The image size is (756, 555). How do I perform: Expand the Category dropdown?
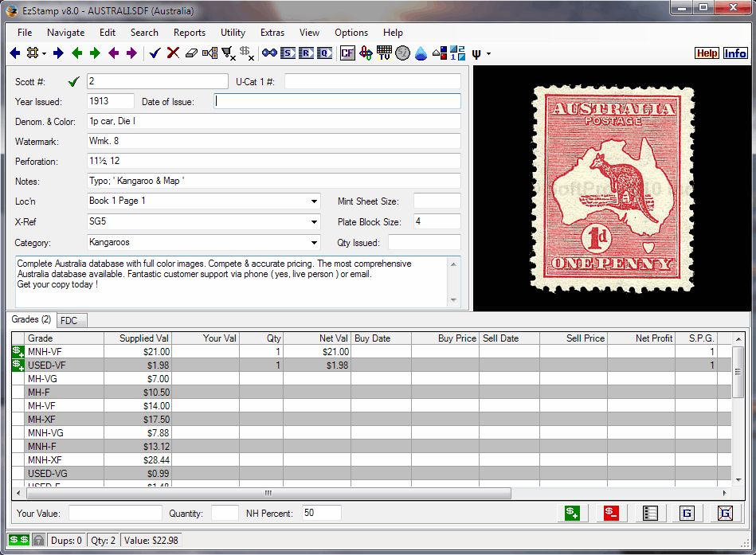[314, 243]
